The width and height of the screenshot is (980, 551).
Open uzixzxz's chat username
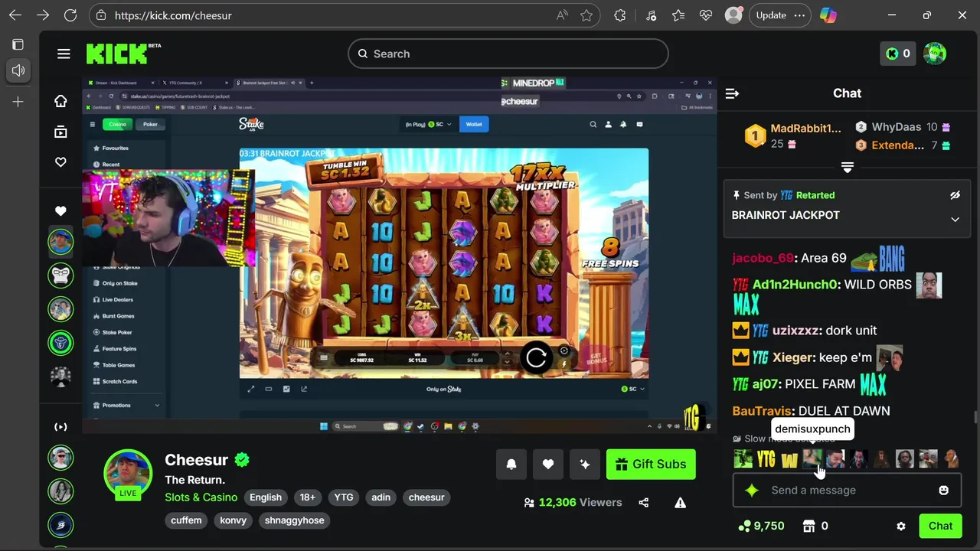pyautogui.click(x=795, y=331)
